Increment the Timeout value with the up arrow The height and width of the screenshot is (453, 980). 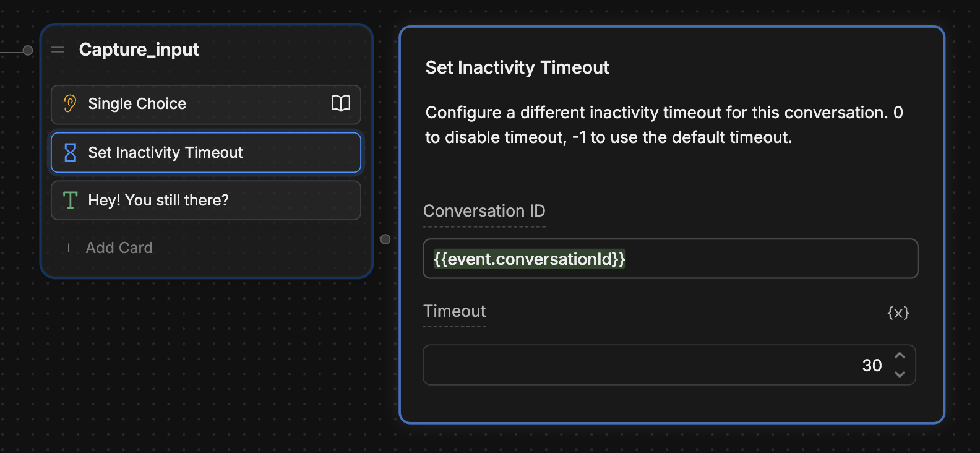pos(901,356)
